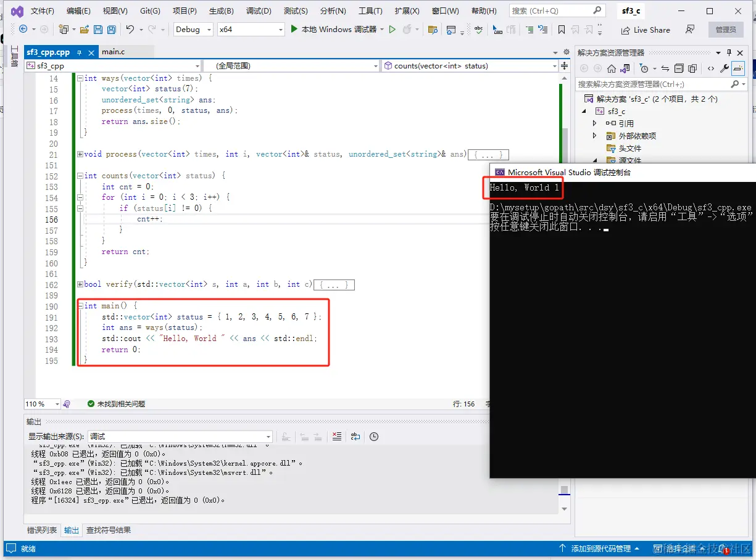
Task: Expand the 引用 node in Solution Explorer
Action: click(x=595, y=123)
